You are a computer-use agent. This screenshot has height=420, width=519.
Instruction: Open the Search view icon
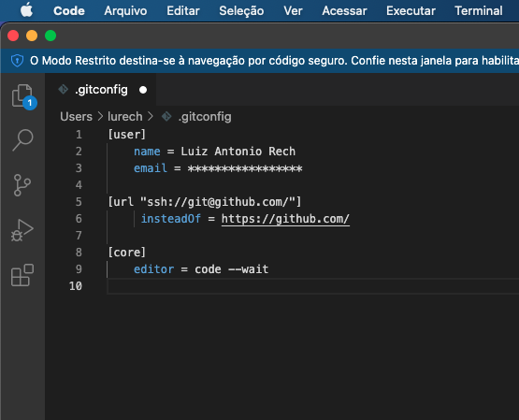coord(22,140)
